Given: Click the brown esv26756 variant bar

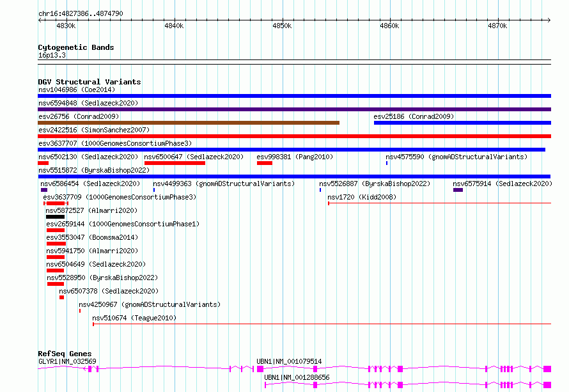Looking at the screenshot, I should click(189, 123).
